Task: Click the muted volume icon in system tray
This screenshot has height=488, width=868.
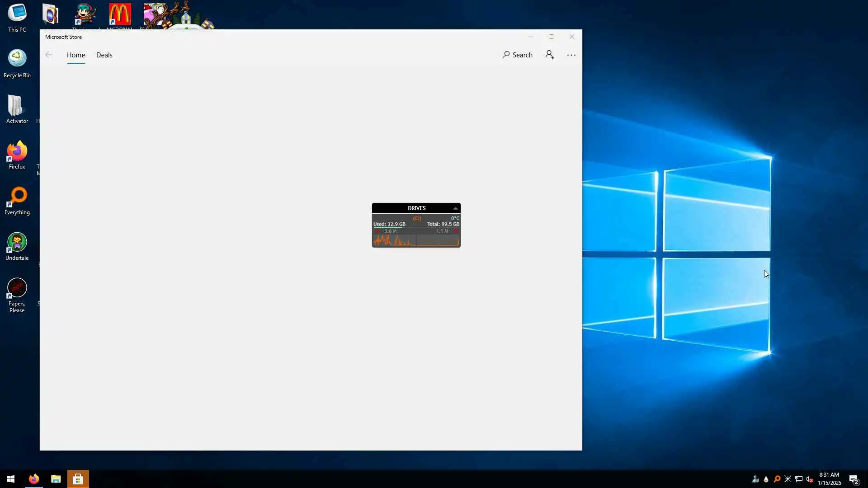Action: (x=809, y=479)
